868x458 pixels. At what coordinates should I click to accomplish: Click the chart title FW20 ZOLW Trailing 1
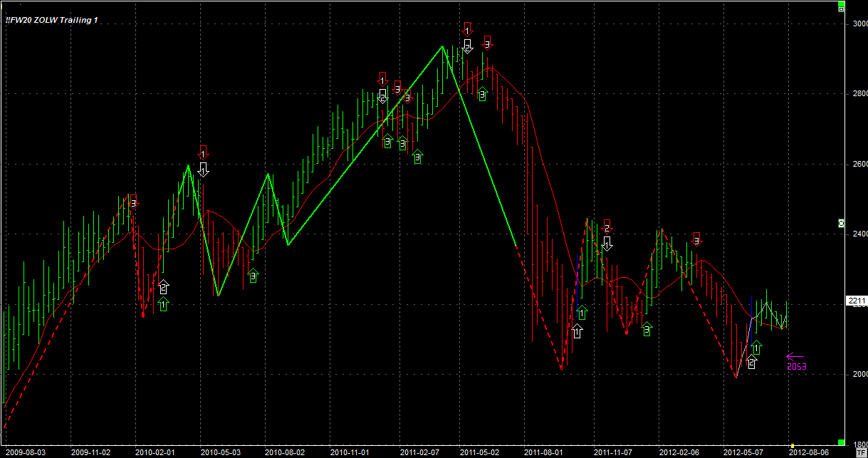[x=51, y=21]
